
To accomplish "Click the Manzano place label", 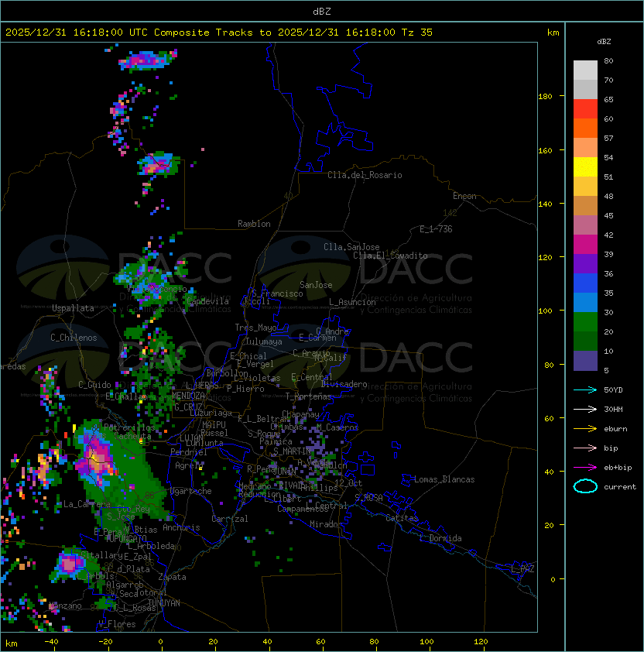I will pos(65,606).
